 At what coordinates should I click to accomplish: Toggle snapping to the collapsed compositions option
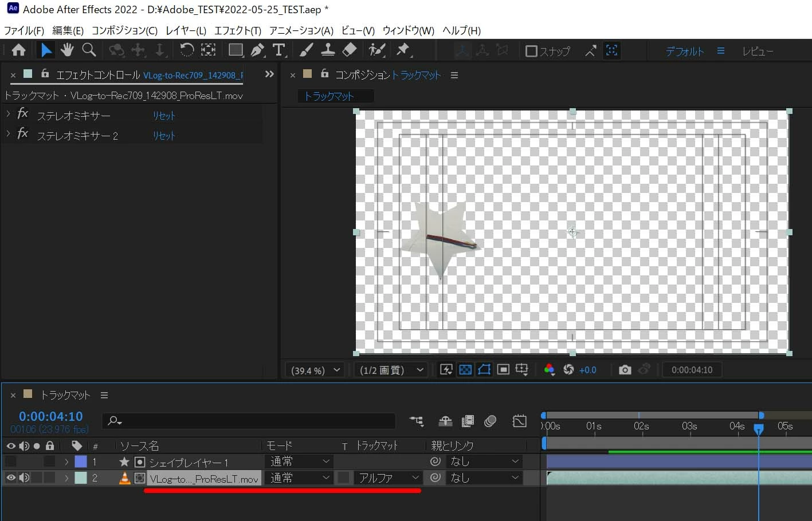(612, 50)
